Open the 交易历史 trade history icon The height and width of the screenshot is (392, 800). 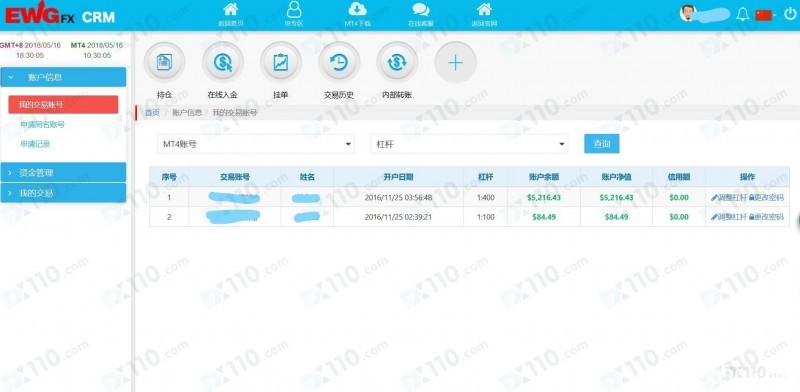[x=339, y=63]
